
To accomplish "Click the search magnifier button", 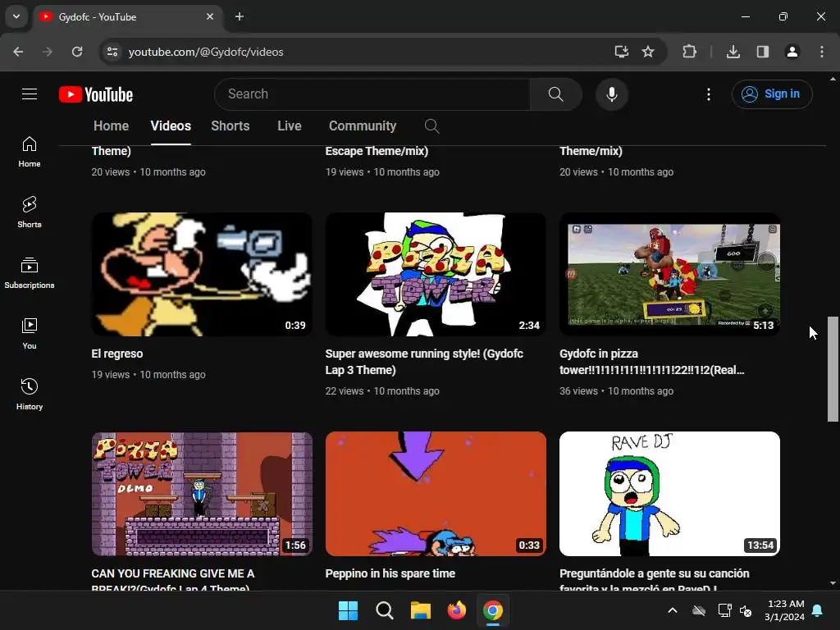I will click(555, 94).
